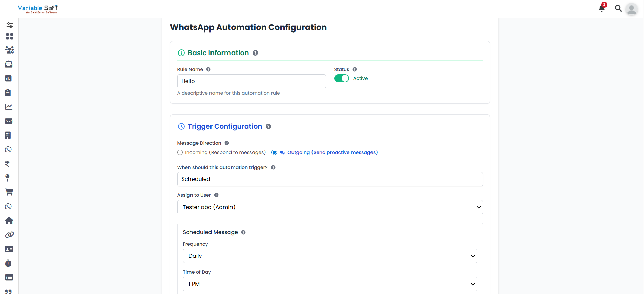Select Incoming message direction radio
644x294 pixels.
coord(180,153)
